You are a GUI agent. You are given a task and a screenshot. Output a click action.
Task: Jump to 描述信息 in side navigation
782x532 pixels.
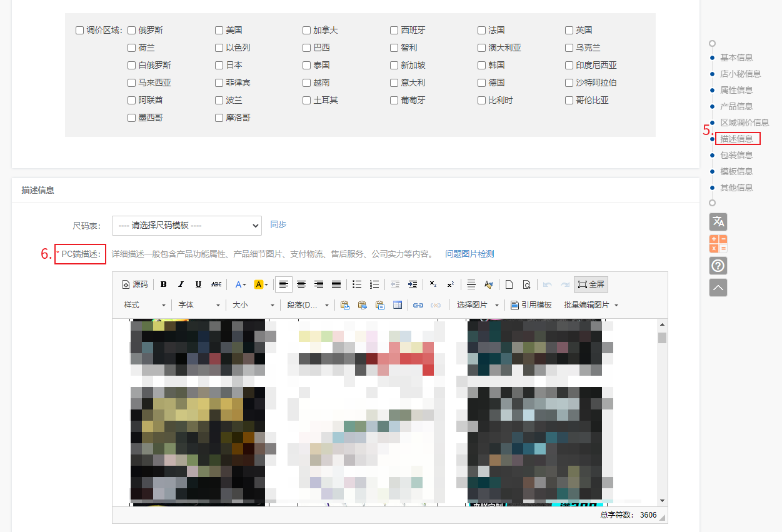pos(736,139)
